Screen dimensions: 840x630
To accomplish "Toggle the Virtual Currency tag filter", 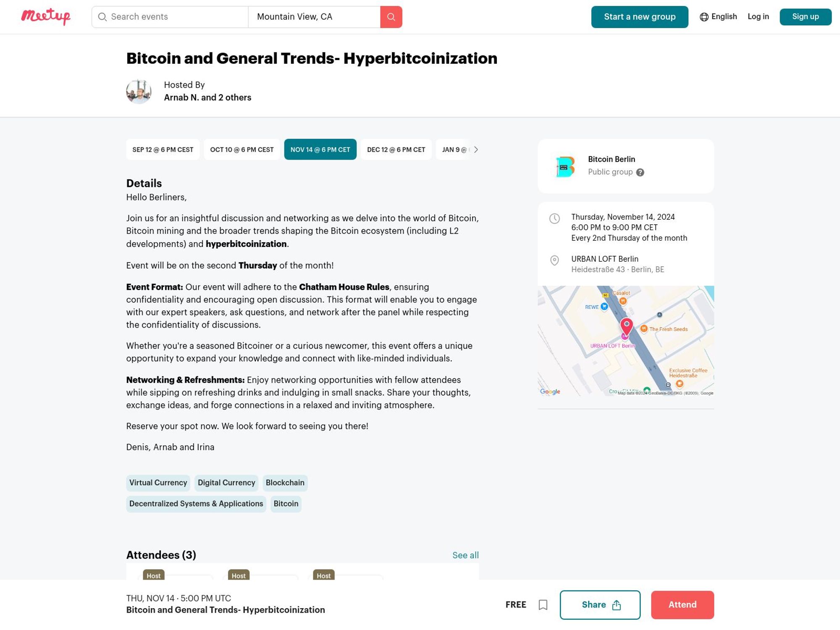I will tap(157, 483).
